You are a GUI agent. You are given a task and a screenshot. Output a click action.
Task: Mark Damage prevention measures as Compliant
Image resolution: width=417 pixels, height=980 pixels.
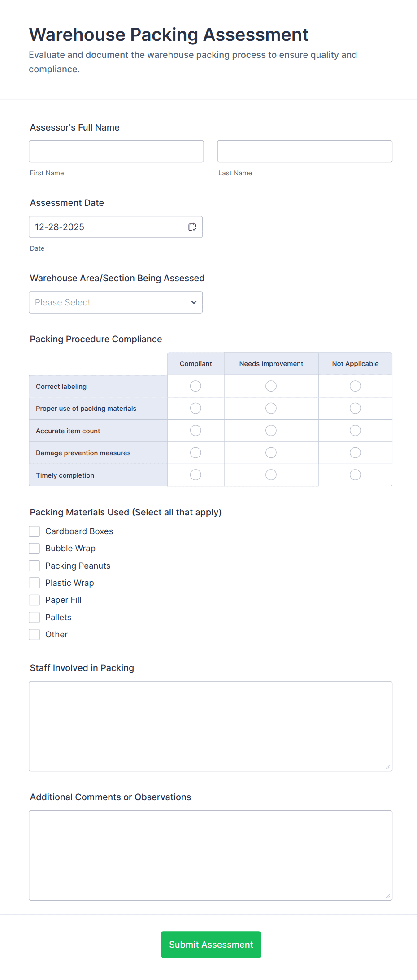click(195, 452)
